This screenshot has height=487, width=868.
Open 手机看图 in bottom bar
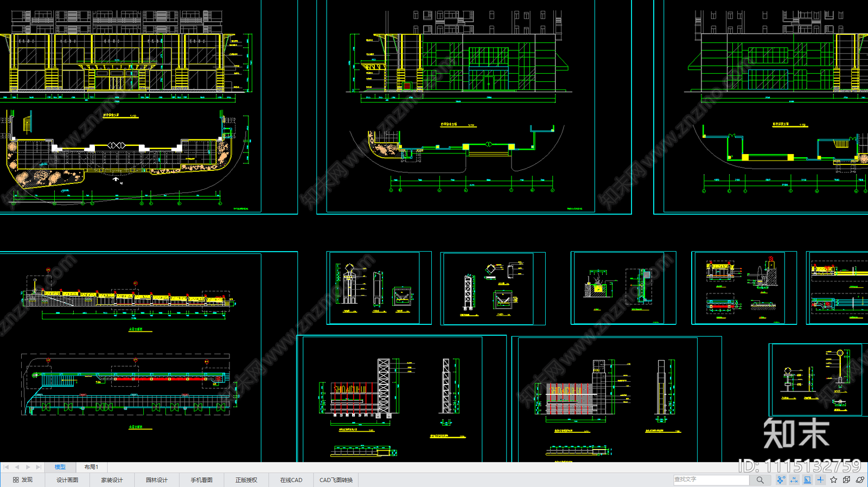[201, 480]
